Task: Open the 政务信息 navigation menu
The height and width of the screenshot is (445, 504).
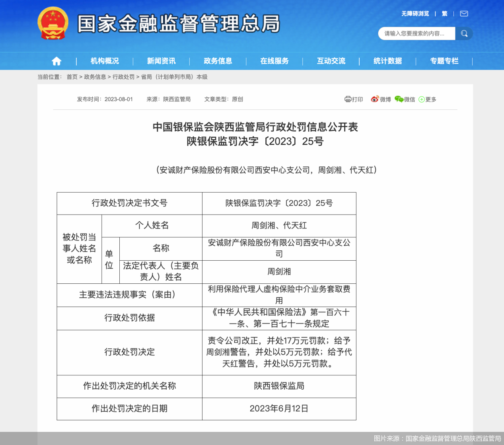Action: (218, 61)
